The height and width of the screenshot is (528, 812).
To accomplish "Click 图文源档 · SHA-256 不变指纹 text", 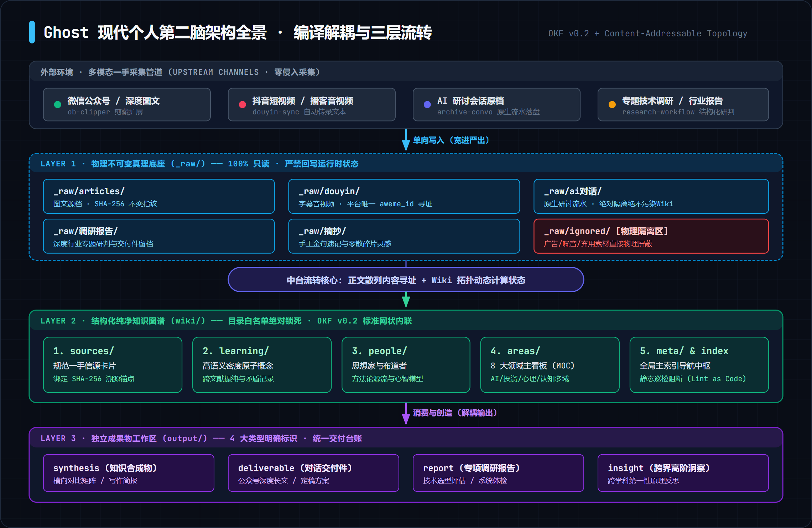I will [x=105, y=204].
